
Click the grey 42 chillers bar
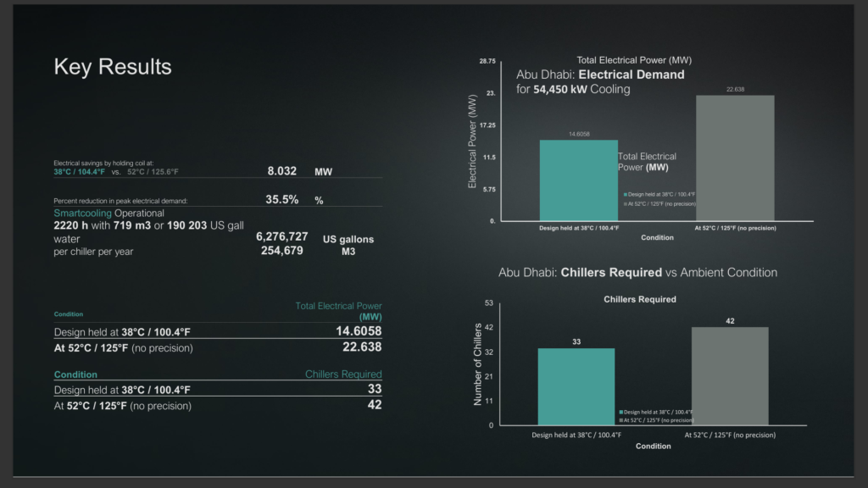tap(730, 376)
